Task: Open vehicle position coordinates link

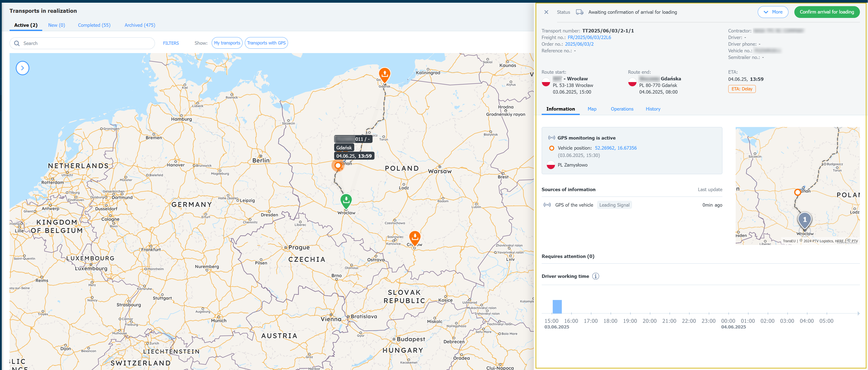Action: [x=616, y=148]
